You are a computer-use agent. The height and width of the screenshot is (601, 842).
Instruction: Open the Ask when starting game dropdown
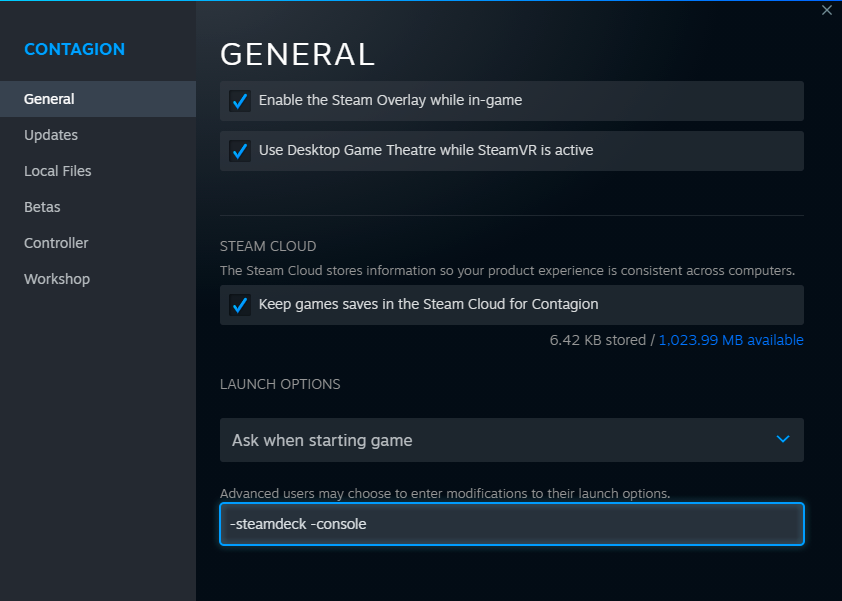pos(511,440)
